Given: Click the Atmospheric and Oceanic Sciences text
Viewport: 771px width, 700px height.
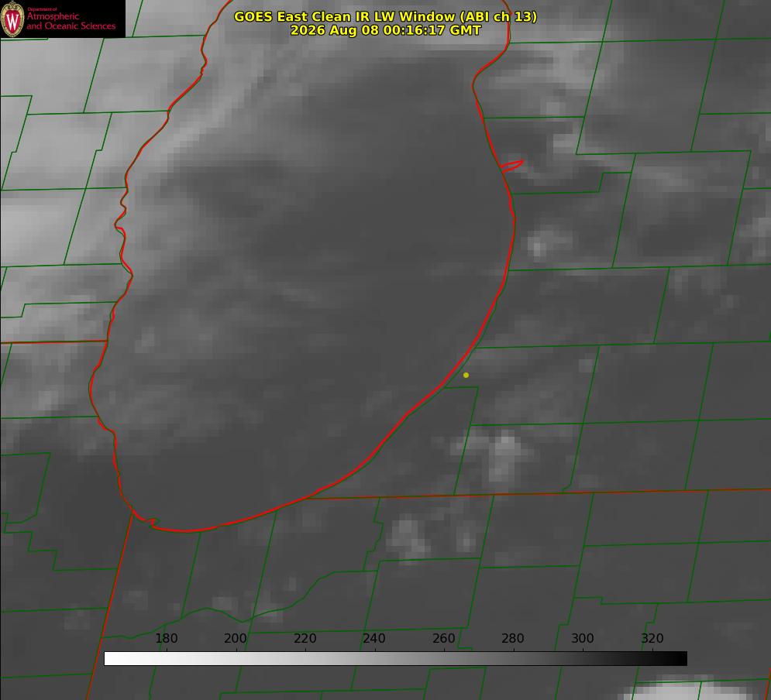Looking at the screenshot, I should [71, 21].
